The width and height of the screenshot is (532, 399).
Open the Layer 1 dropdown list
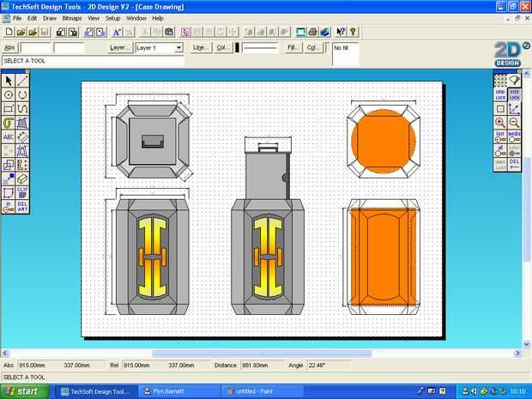178,48
